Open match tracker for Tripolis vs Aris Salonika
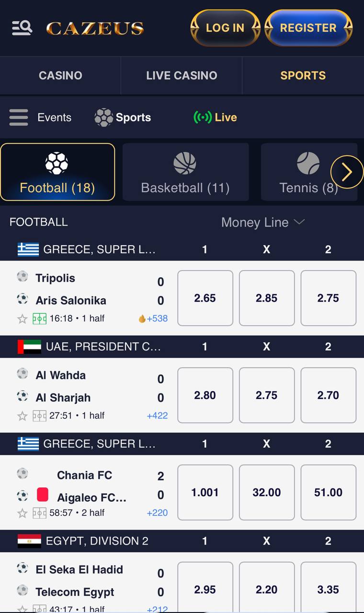 (39, 318)
